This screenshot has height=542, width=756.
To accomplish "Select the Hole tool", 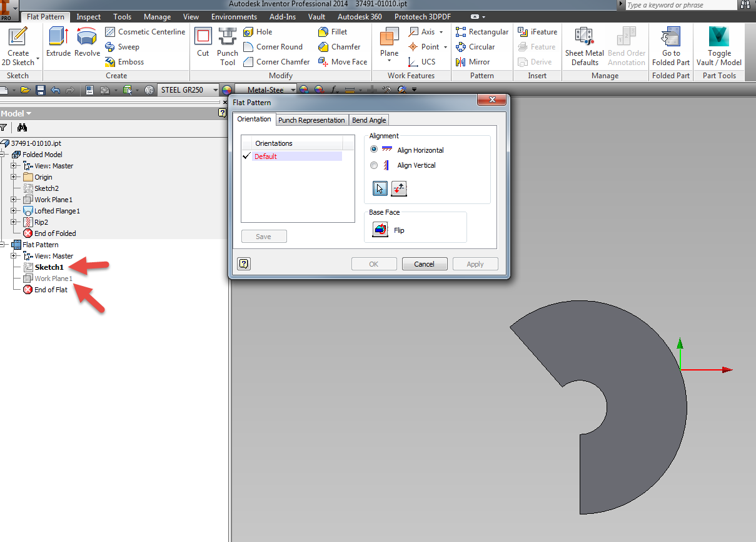I will pos(258,31).
